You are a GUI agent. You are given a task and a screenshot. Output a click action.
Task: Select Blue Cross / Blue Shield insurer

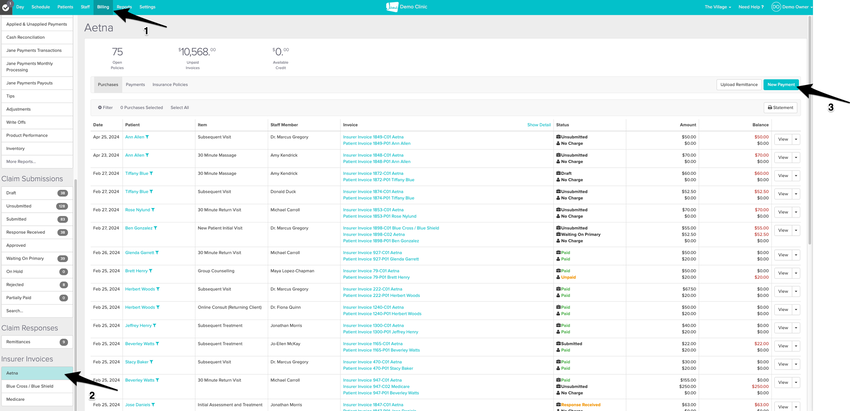pos(29,386)
